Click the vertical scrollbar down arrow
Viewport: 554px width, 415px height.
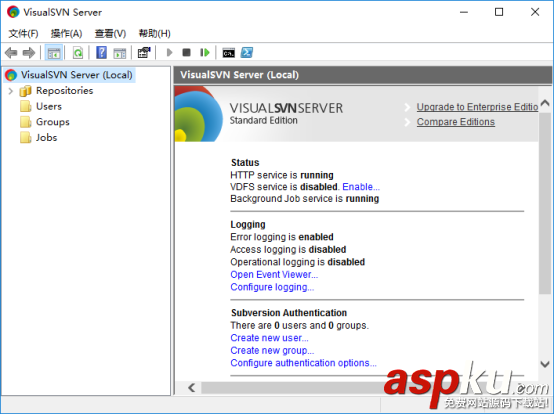click(x=545, y=364)
